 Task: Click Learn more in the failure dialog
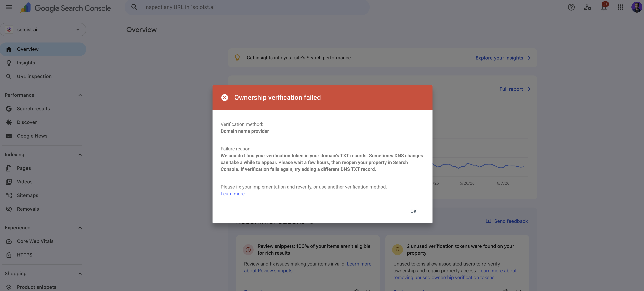click(x=233, y=194)
